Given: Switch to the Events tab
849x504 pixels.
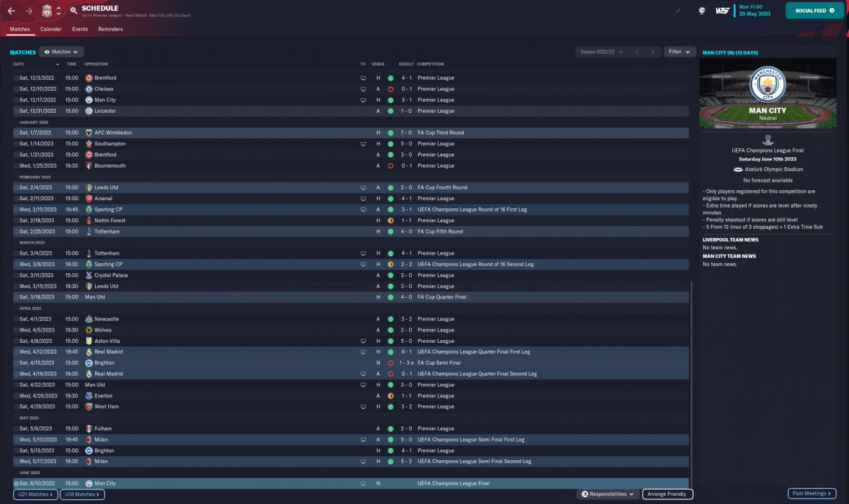Looking at the screenshot, I should point(80,29).
